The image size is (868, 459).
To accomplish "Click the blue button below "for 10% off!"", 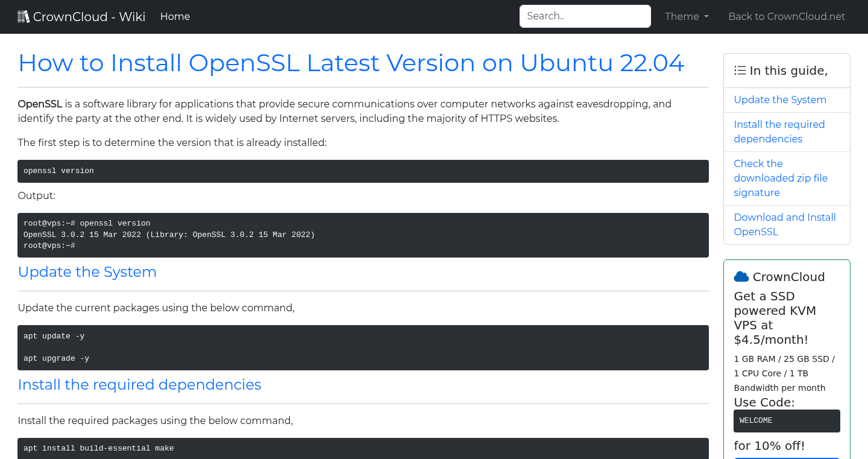I will pos(787,458).
